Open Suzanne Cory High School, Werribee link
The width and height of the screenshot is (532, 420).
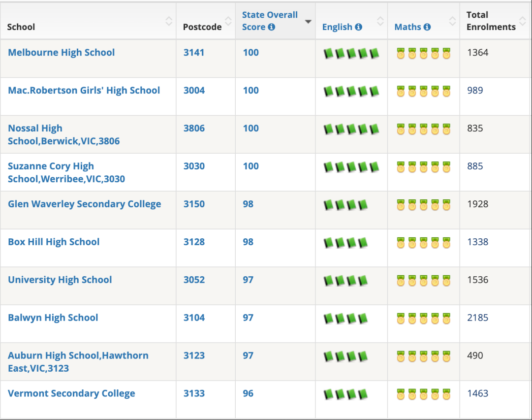tap(66, 172)
